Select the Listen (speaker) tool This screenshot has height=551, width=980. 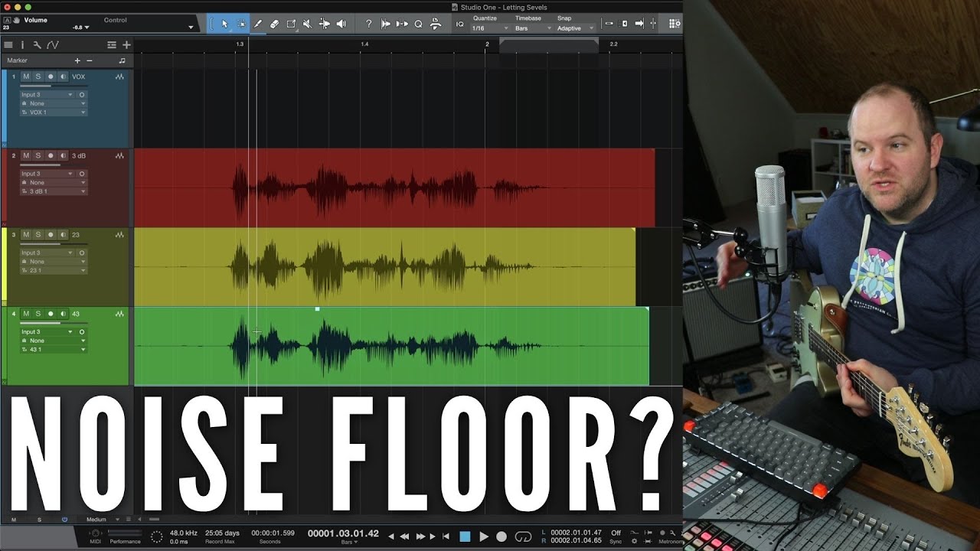point(341,24)
